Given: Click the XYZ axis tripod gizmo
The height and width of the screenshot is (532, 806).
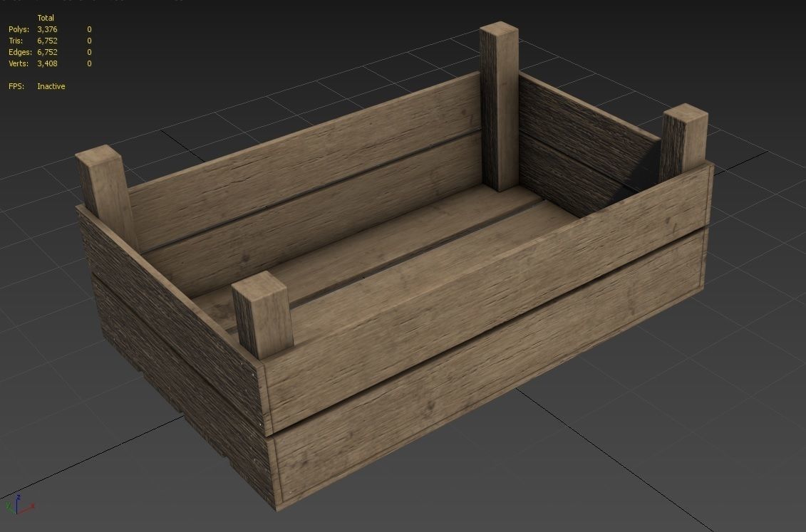Looking at the screenshot, I should pyautogui.click(x=19, y=505).
